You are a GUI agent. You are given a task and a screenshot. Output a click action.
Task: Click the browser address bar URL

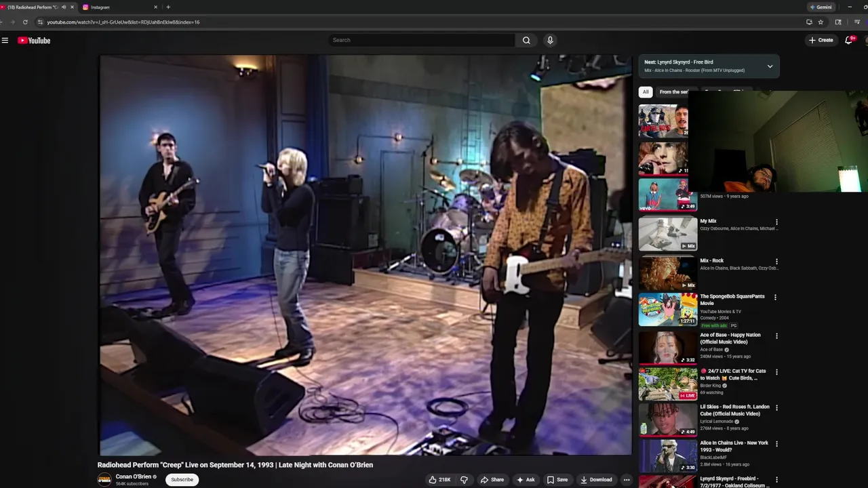[123, 22]
